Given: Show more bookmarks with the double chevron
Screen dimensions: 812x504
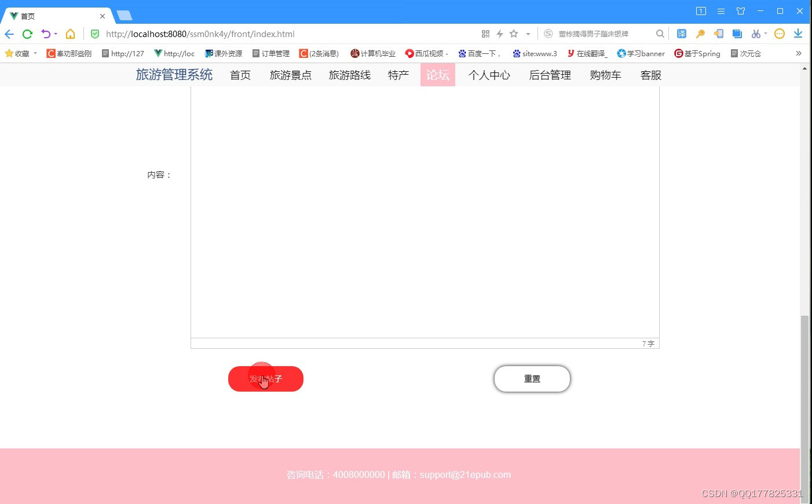Looking at the screenshot, I should 799,53.
